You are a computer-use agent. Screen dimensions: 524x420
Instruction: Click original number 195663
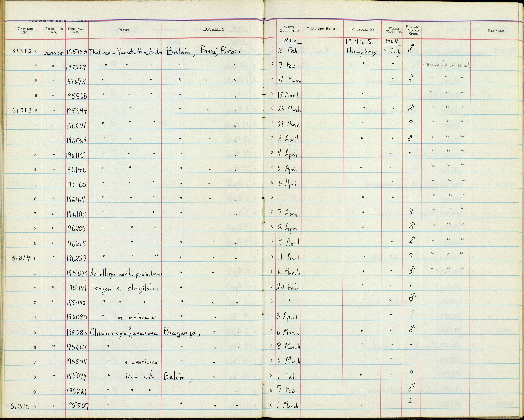[x=77, y=347]
